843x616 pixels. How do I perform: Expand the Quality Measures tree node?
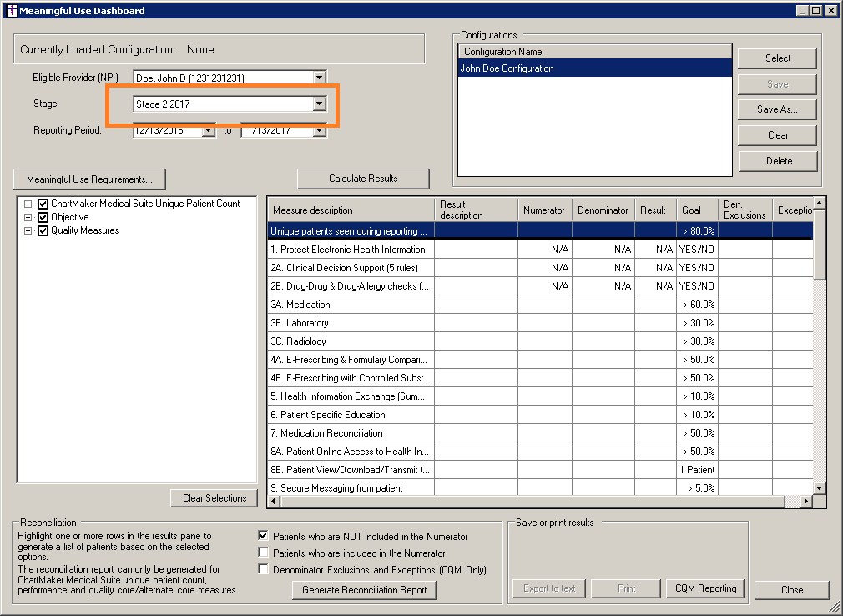tap(28, 231)
